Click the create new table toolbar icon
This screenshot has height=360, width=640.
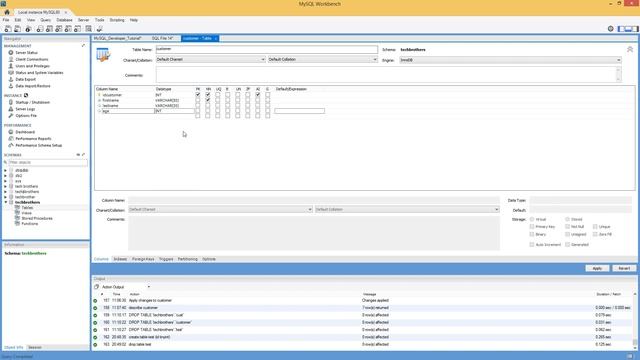point(49,29)
